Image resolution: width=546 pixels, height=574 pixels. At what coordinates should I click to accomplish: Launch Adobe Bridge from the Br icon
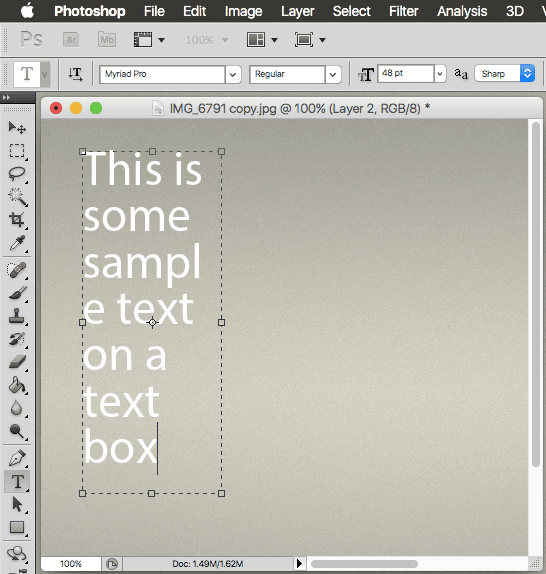[71, 40]
